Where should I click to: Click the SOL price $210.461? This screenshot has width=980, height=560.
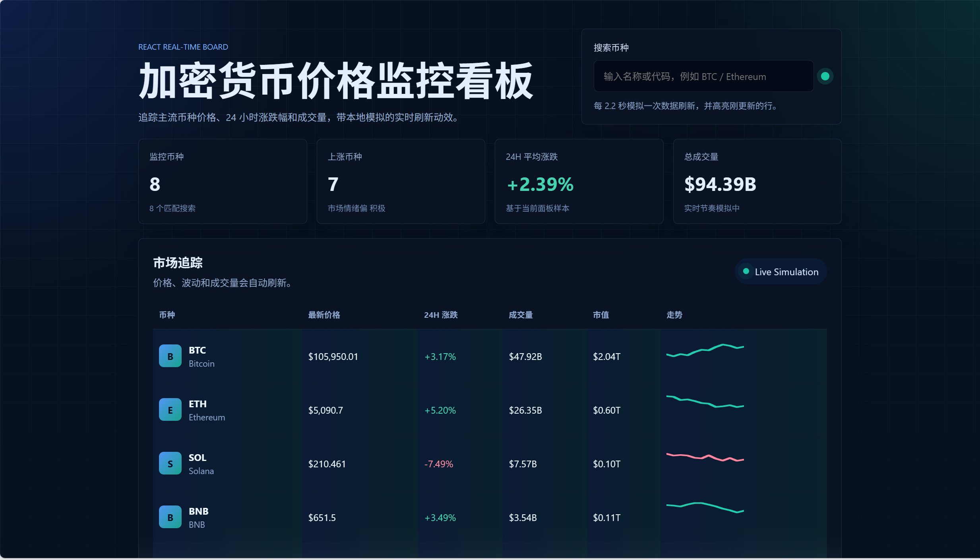[327, 464]
